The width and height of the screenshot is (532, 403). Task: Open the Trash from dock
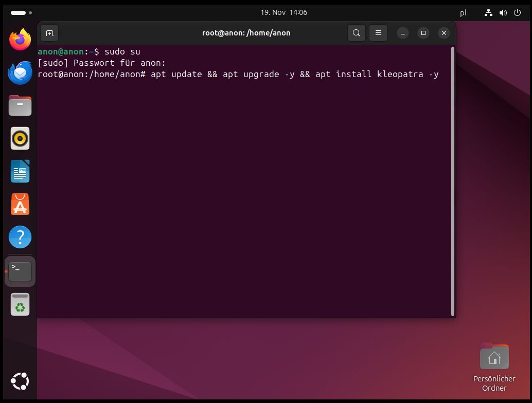(x=20, y=304)
